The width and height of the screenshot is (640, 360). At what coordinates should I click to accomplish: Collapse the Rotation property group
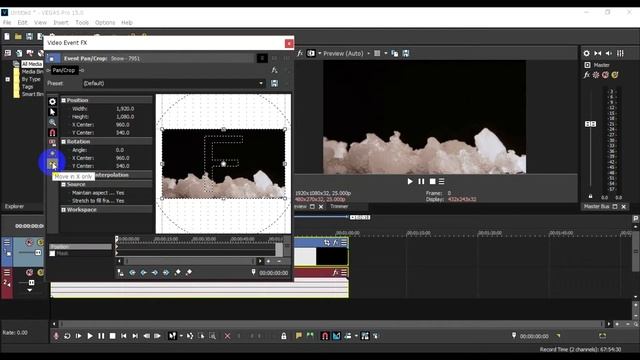point(64,142)
